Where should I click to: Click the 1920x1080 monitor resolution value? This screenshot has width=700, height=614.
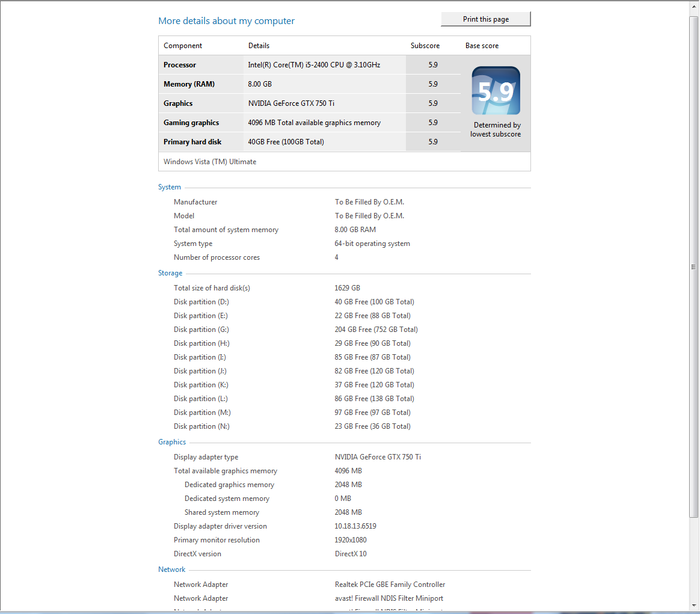351,540
